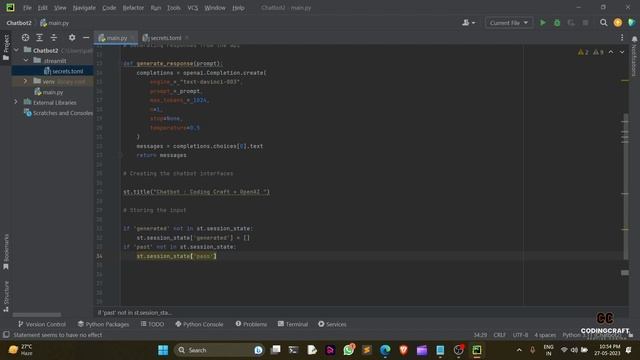
Task: Expand all items in Project panel
Action: tap(39, 38)
